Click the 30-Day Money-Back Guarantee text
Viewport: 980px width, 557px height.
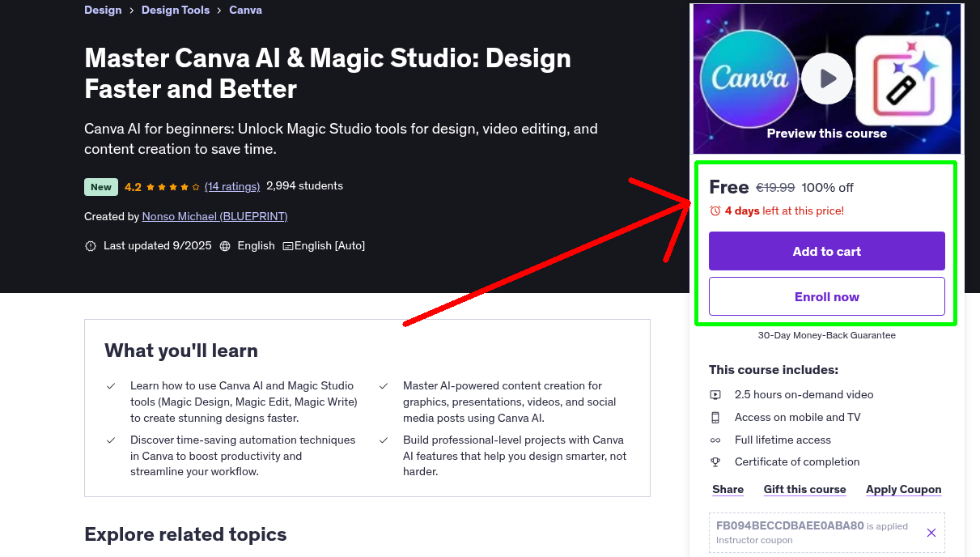(826, 335)
